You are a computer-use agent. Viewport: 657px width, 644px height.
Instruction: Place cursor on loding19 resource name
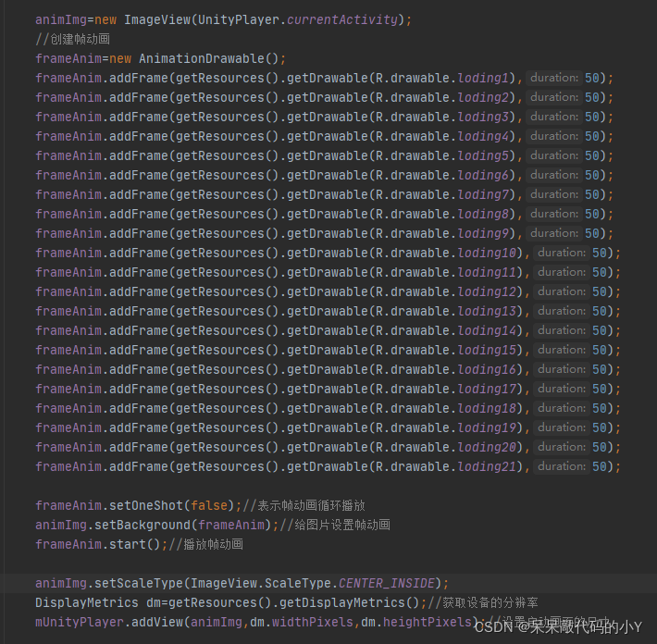(487, 427)
